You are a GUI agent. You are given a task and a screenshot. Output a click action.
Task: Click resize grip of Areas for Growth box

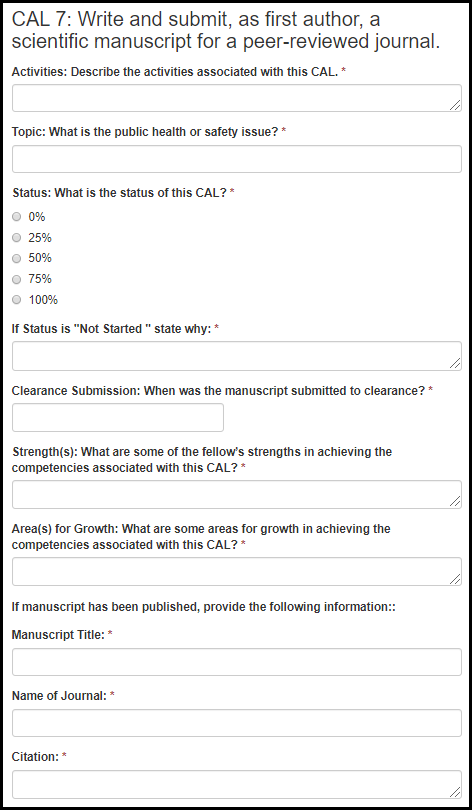455,579
